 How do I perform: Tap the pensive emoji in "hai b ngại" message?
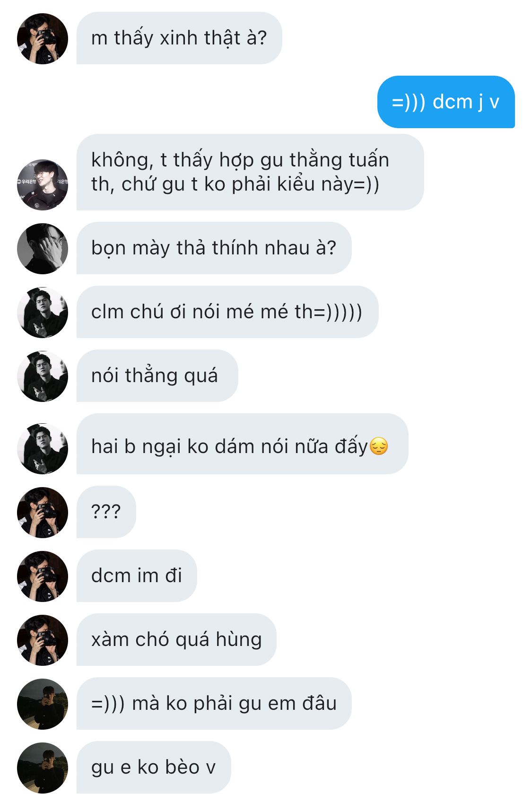[x=379, y=446]
